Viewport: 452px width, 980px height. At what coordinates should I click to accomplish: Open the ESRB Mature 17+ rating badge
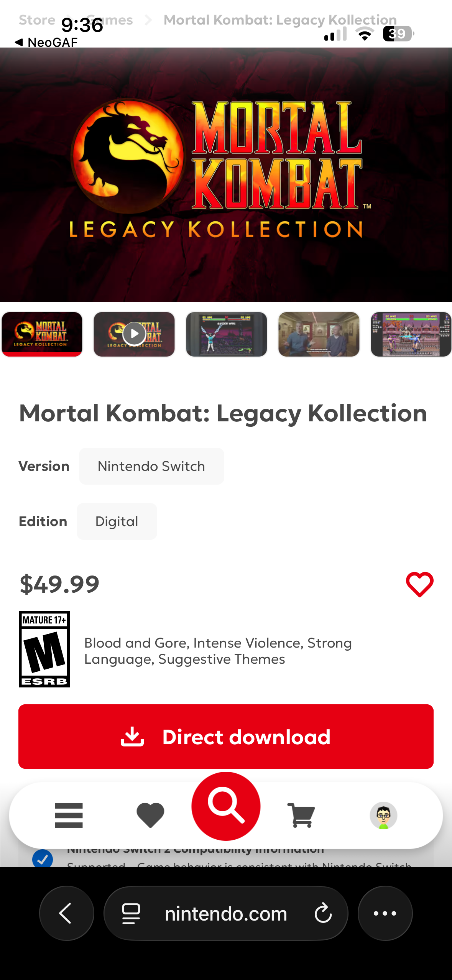click(44, 649)
